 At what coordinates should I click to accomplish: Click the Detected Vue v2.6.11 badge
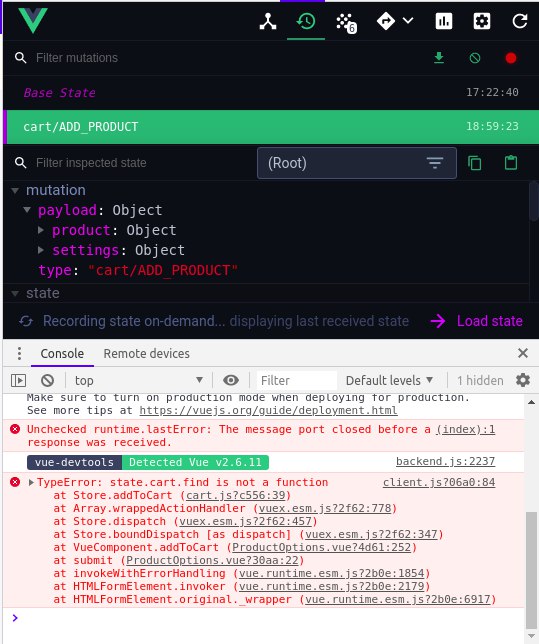point(196,462)
